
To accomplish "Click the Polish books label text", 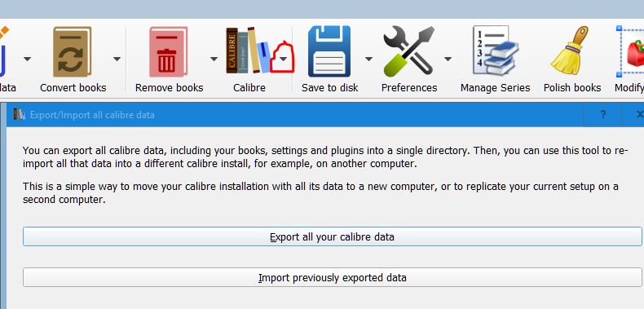I will tap(572, 88).
